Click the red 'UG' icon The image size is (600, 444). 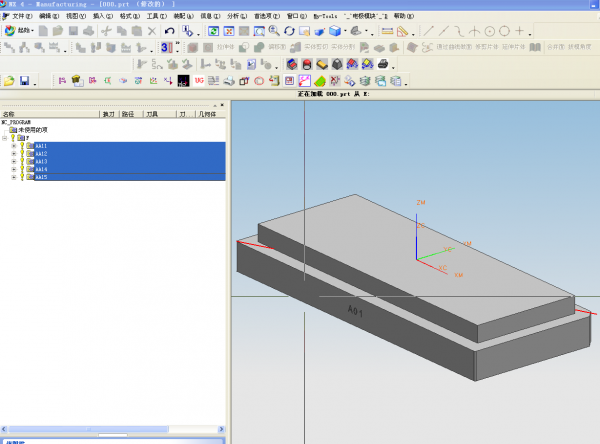(199, 81)
